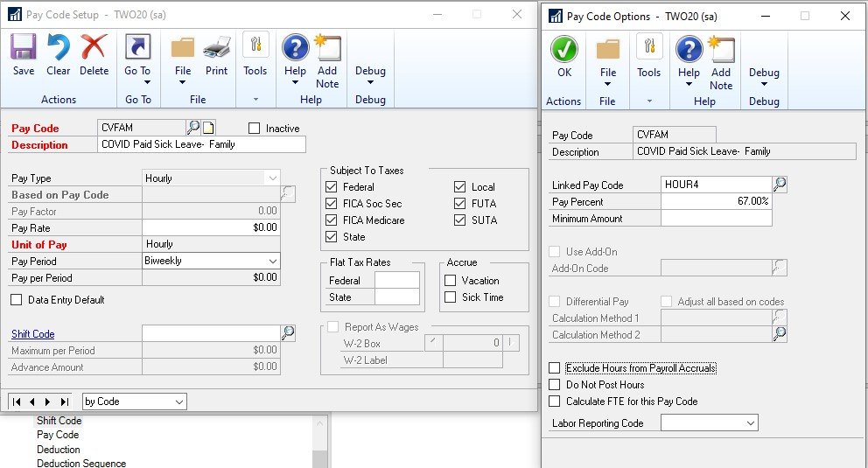
Task: Clear the Pay Code Setup form
Action: [58, 55]
